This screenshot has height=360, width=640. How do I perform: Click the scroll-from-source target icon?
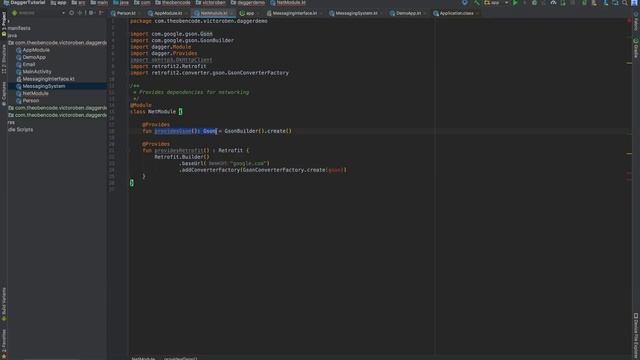coord(71,13)
